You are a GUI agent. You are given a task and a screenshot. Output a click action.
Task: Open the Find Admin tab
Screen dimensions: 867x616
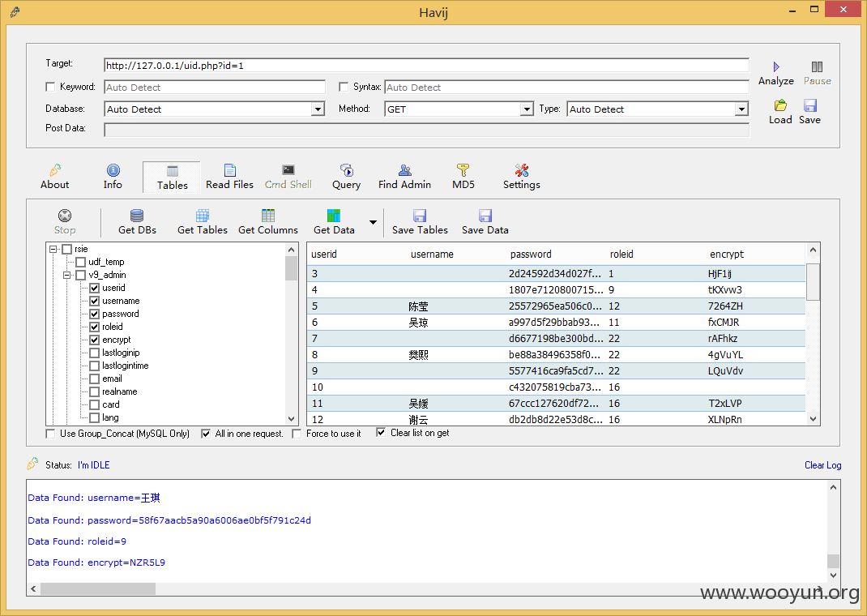click(x=405, y=177)
